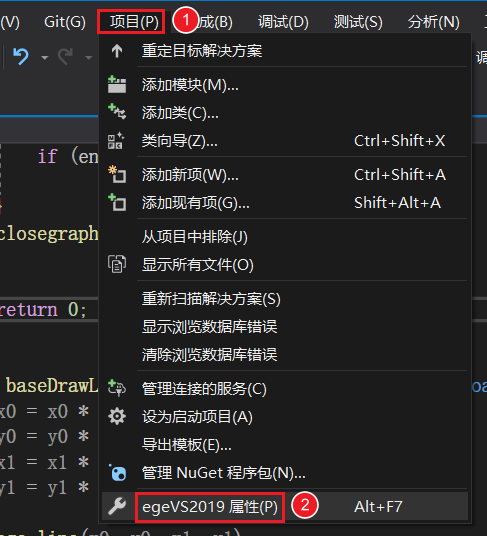Click the add module icon
The height and width of the screenshot is (536, 487).
[117, 84]
